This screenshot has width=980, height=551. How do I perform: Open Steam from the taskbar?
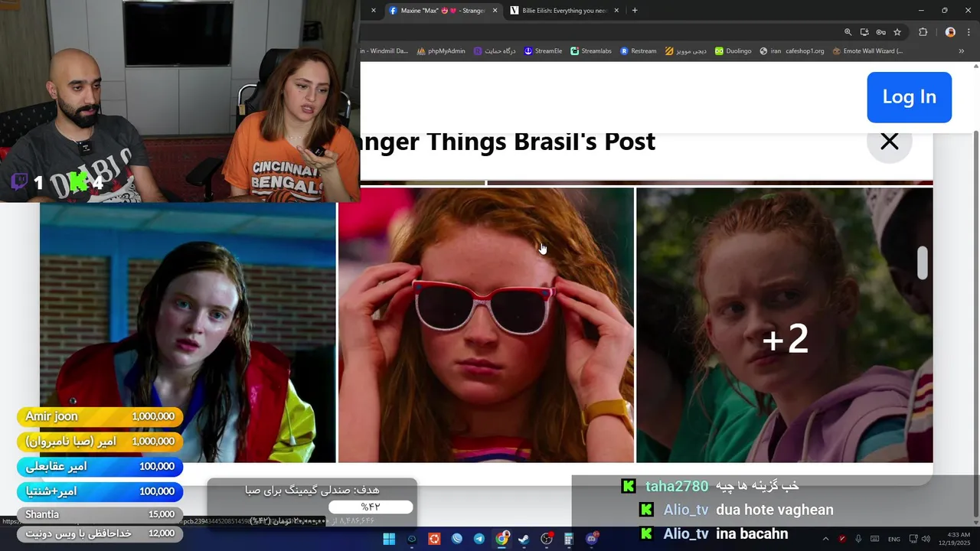[524, 539]
